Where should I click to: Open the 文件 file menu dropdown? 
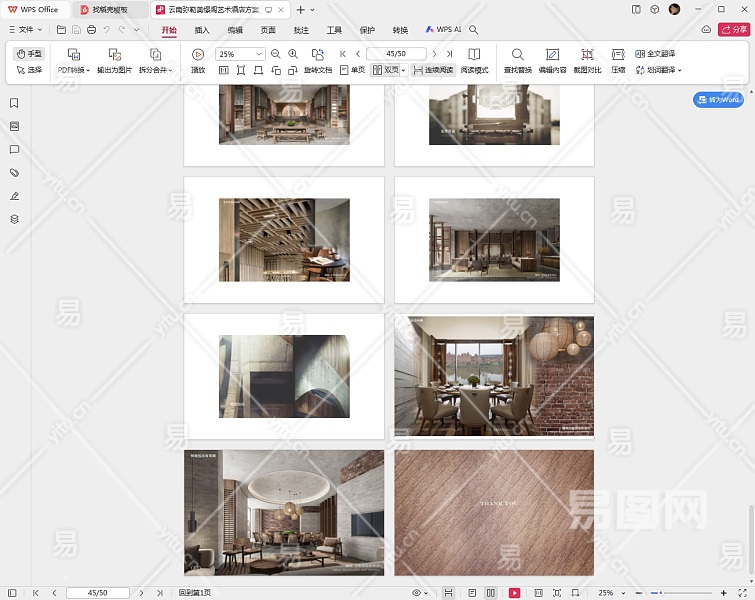26,30
